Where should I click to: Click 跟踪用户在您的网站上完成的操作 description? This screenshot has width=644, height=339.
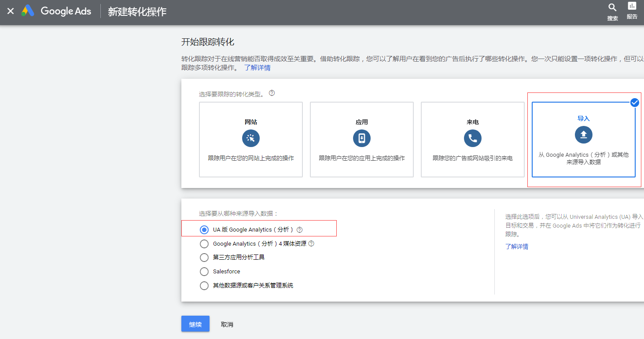[x=251, y=158]
